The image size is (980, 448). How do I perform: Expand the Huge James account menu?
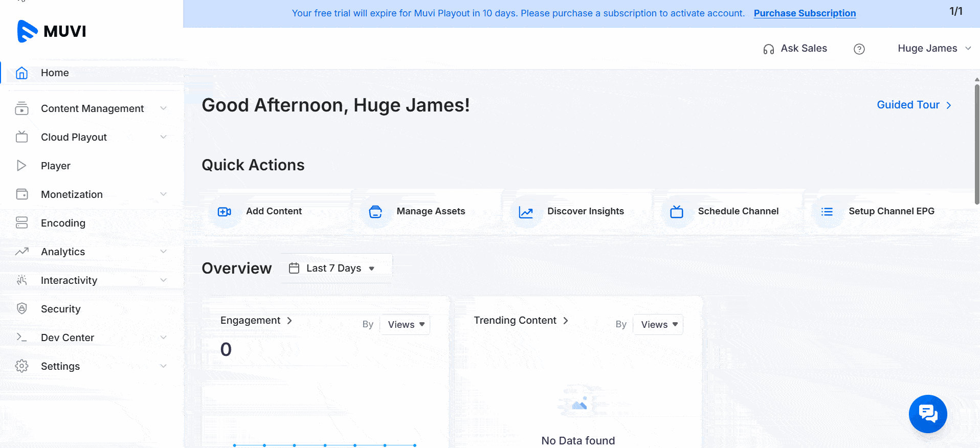click(933, 49)
